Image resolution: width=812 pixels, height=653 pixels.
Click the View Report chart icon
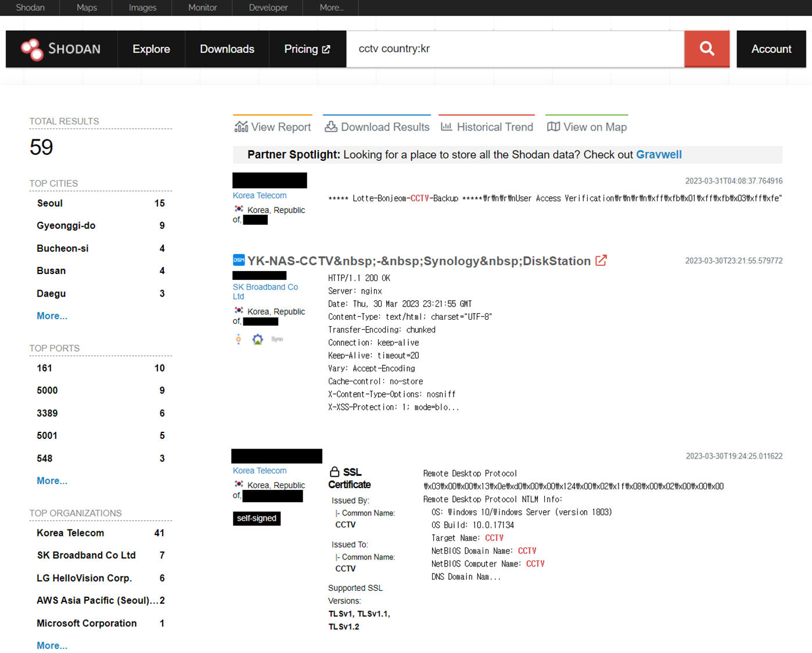point(241,127)
